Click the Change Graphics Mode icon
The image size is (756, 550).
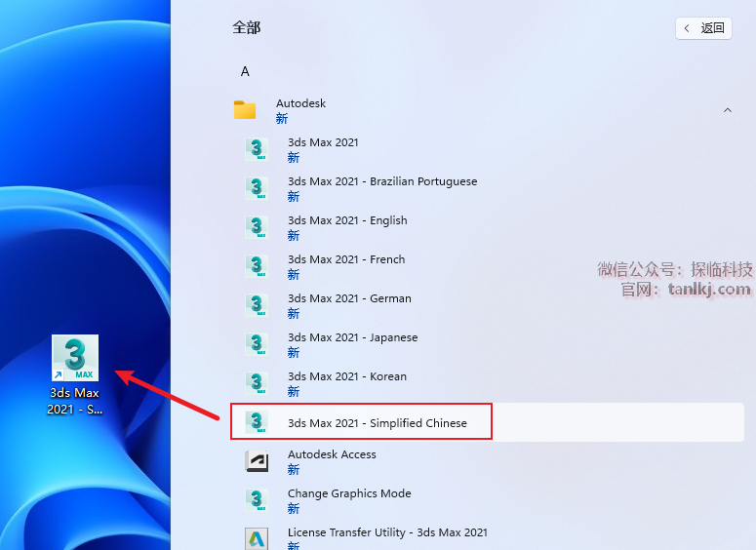(257, 500)
